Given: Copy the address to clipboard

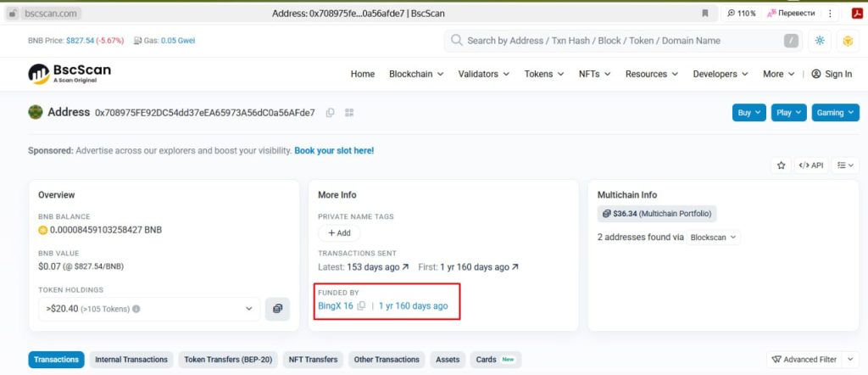Looking at the screenshot, I should [330, 113].
